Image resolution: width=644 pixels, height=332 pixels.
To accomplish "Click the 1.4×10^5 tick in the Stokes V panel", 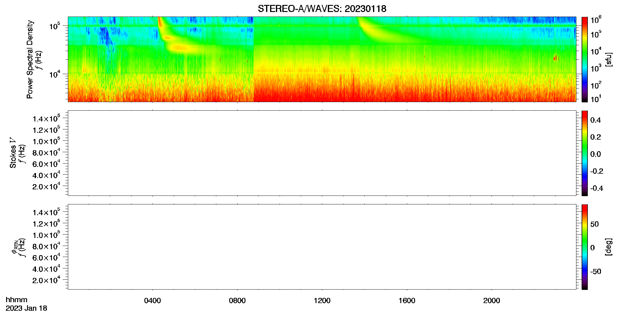I will 46,118.
